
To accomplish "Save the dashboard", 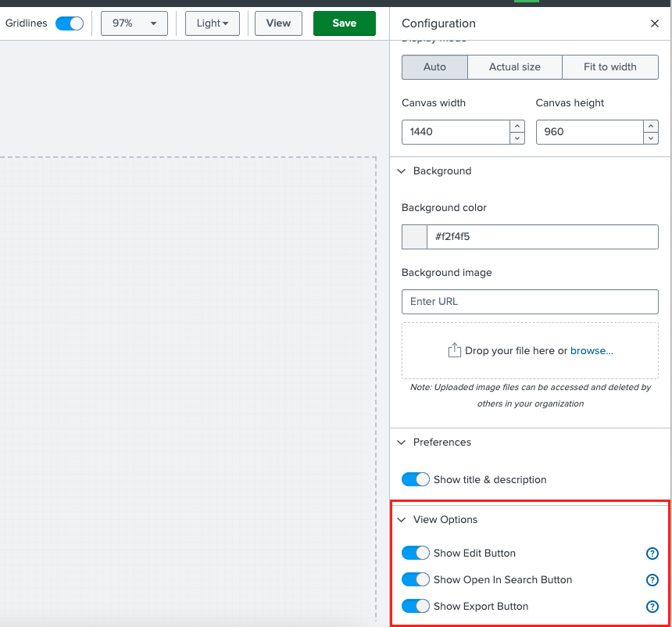I will click(x=345, y=23).
